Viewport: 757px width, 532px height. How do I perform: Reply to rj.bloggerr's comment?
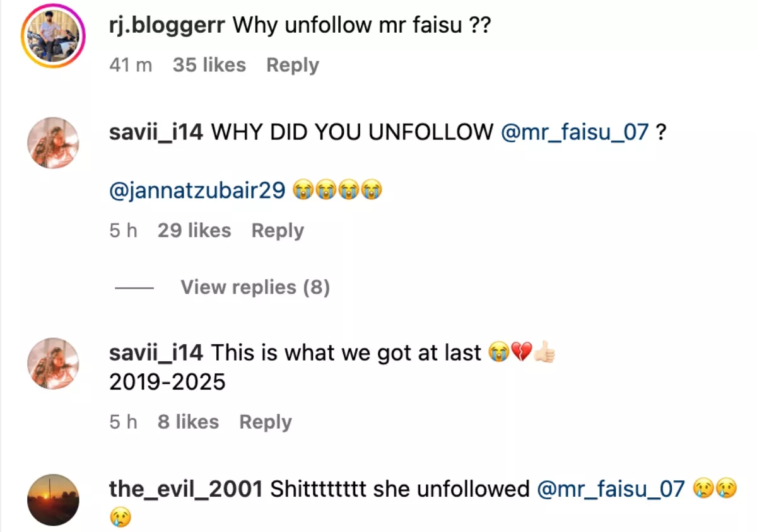pos(293,65)
